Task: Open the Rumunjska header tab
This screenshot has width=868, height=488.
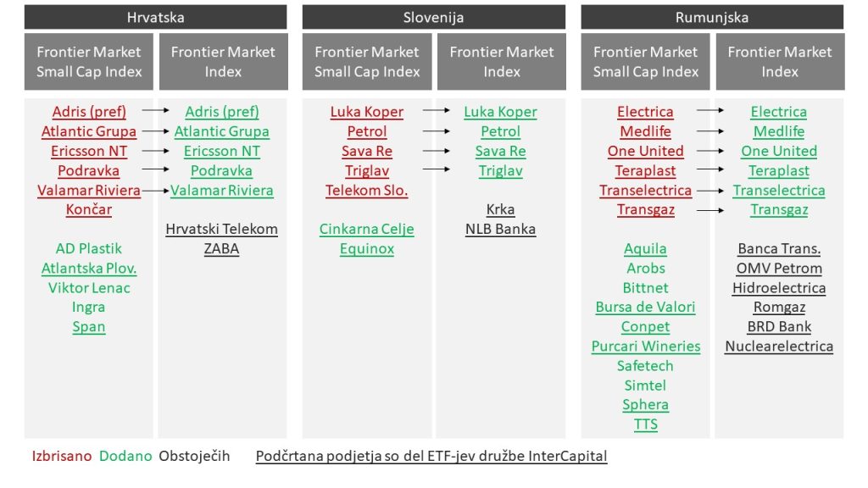Action: (712, 17)
